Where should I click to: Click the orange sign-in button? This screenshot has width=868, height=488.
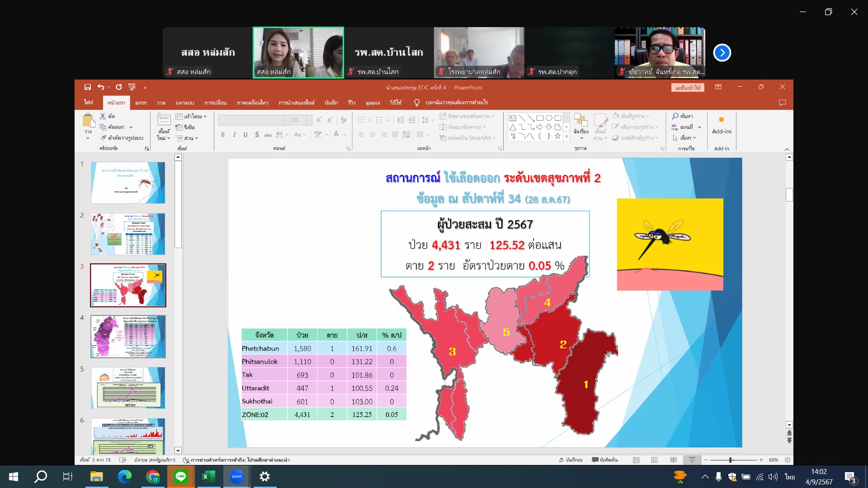coord(687,88)
